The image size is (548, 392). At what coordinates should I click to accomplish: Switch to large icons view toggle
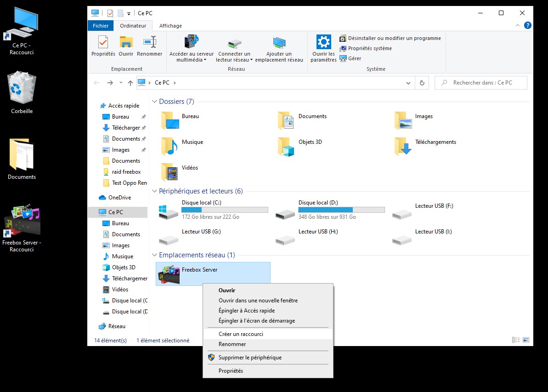point(525,340)
